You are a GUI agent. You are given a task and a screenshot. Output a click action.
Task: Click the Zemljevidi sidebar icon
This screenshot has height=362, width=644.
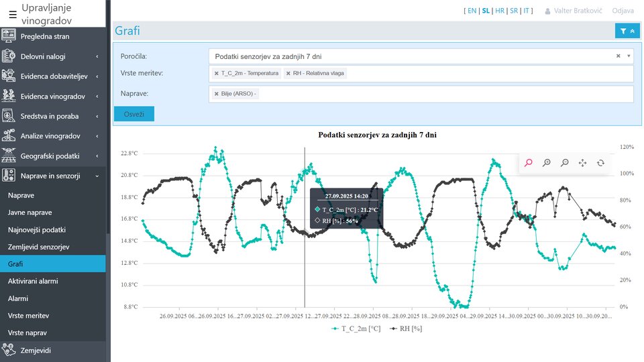coord(9,350)
